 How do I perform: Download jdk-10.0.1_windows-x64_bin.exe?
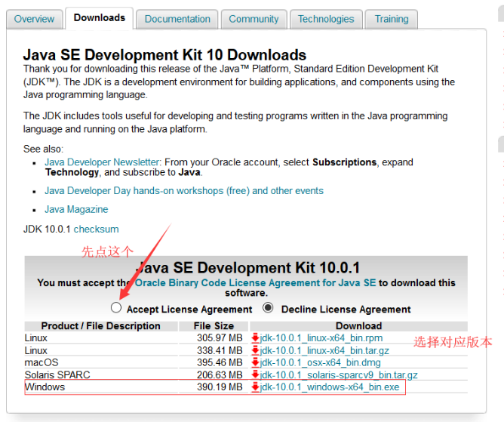click(x=330, y=387)
